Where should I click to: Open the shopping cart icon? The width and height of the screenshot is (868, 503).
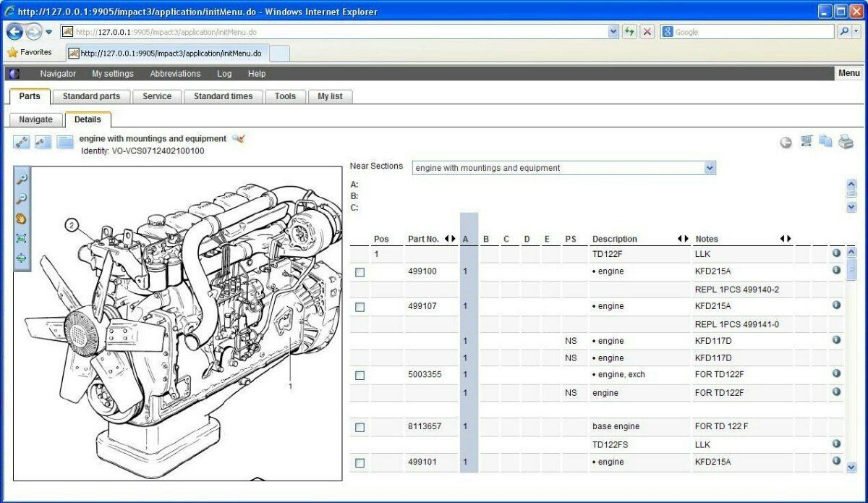pos(807,142)
